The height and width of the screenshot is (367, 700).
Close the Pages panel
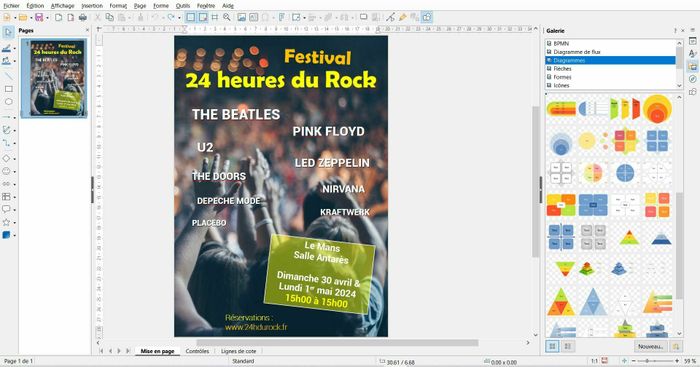(87, 30)
